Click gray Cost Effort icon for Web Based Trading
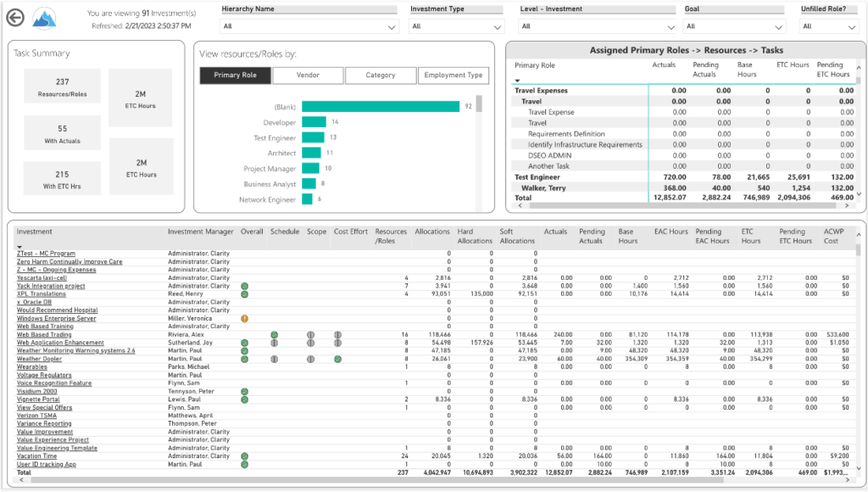 pyautogui.click(x=337, y=335)
